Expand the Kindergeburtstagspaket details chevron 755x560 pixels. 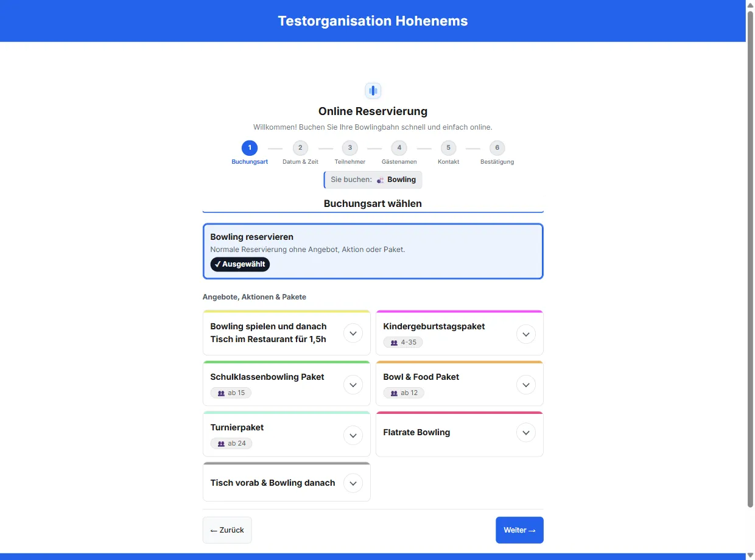tap(526, 333)
